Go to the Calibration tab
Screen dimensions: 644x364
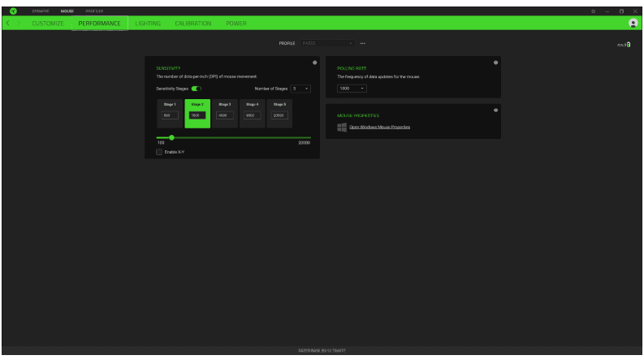coord(193,24)
